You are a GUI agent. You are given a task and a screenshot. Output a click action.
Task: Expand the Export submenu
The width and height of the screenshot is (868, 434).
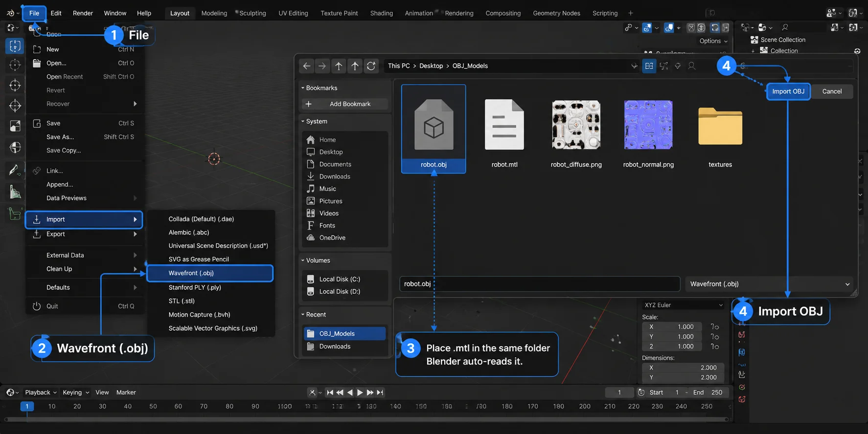[84, 234]
